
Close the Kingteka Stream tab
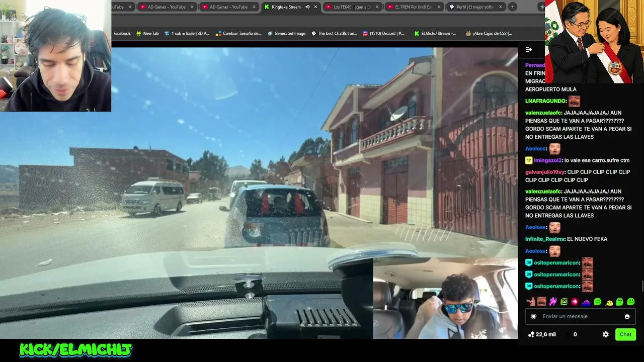pos(315,7)
